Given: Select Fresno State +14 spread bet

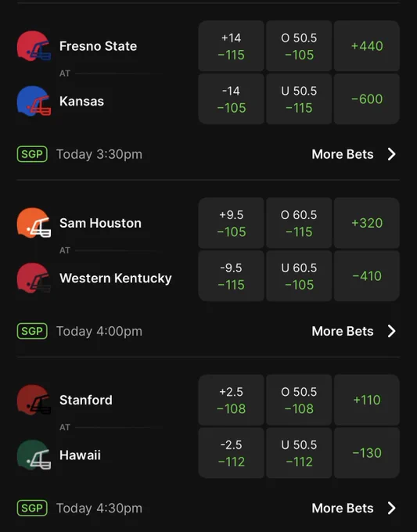Looking at the screenshot, I should (231, 46).
